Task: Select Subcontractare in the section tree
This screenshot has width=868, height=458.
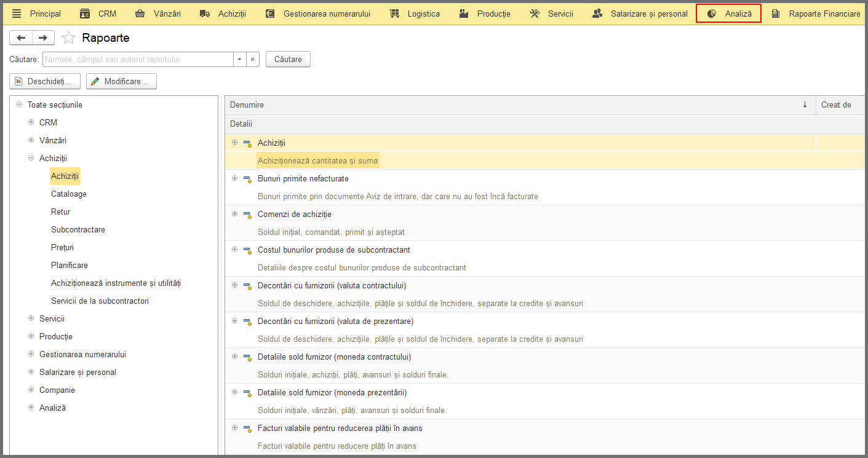Action: click(x=78, y=229)
